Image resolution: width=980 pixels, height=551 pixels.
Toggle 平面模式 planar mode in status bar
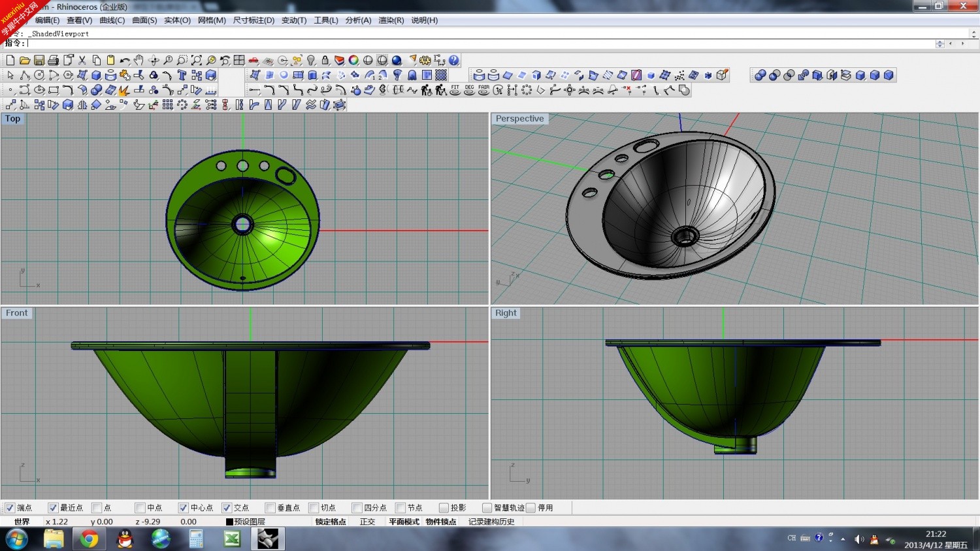(404, 522)
